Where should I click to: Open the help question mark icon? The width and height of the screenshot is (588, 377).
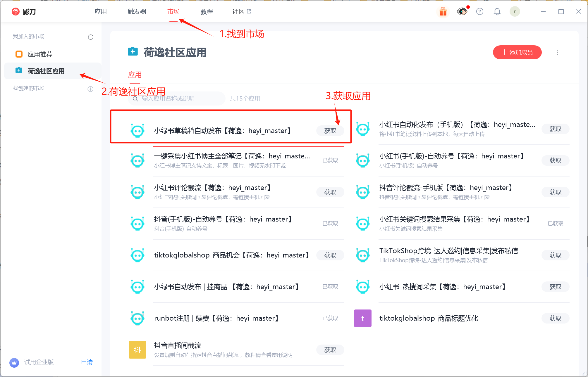(x=480, y=12)
